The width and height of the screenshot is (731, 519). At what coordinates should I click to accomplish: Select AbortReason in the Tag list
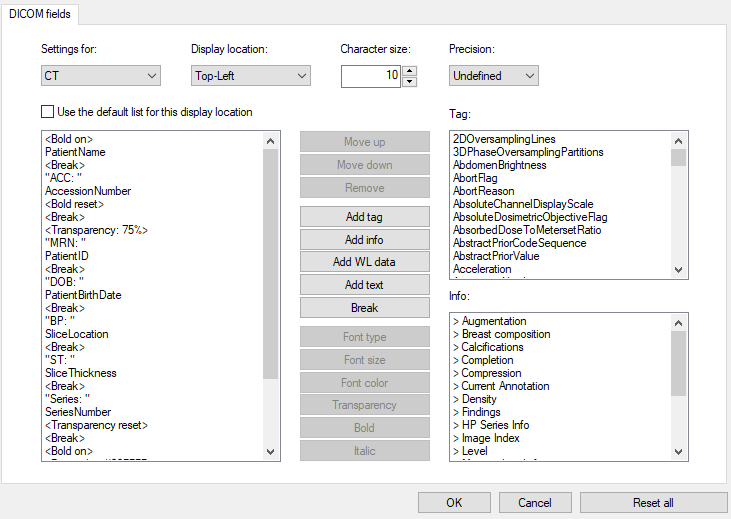coord(483,191)
